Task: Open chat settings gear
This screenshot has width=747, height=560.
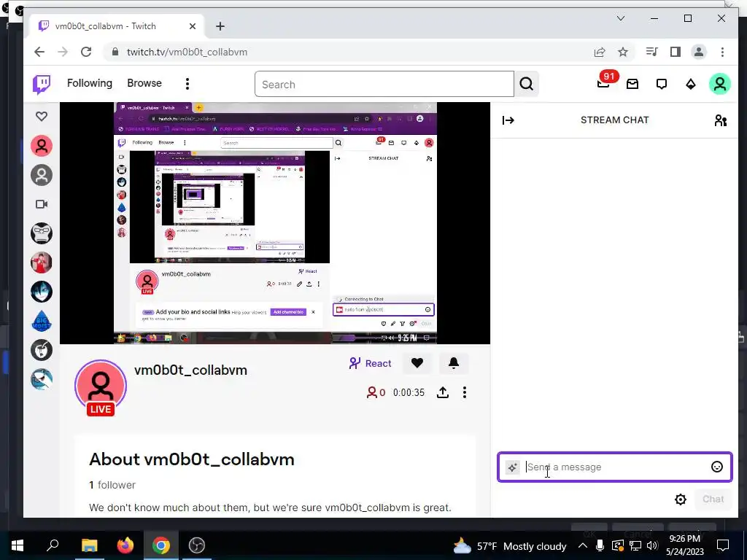Action: pos(681,499)
